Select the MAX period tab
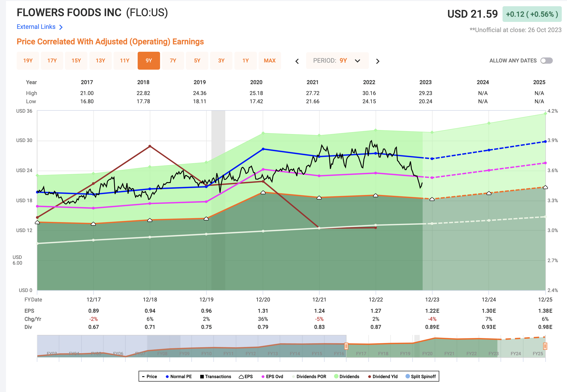The image size is (567, 392). click(270, 61)
